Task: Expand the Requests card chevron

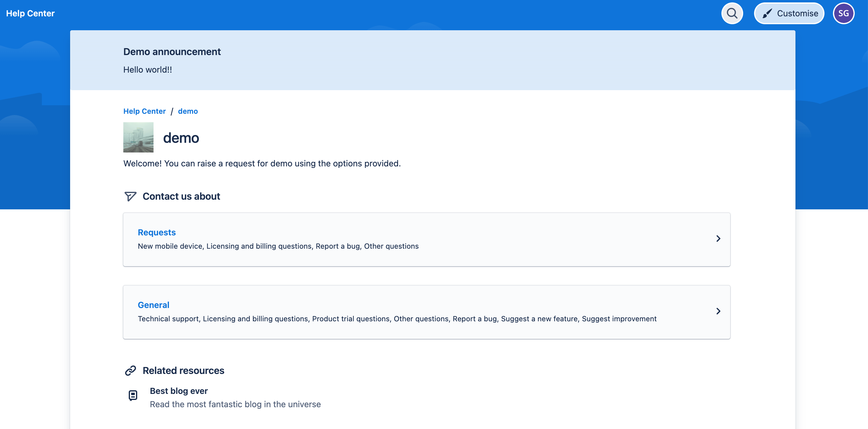Action: [718, 238]
